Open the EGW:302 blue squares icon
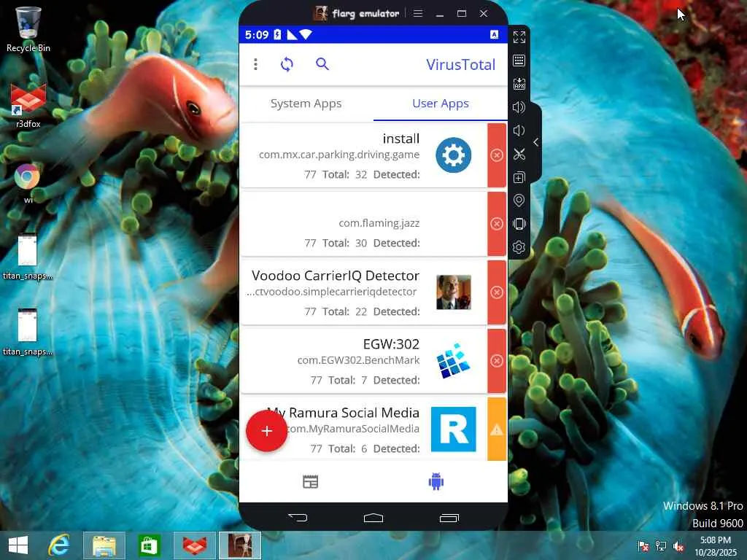Viewport: 747px width, 560px height. [454, 361]
